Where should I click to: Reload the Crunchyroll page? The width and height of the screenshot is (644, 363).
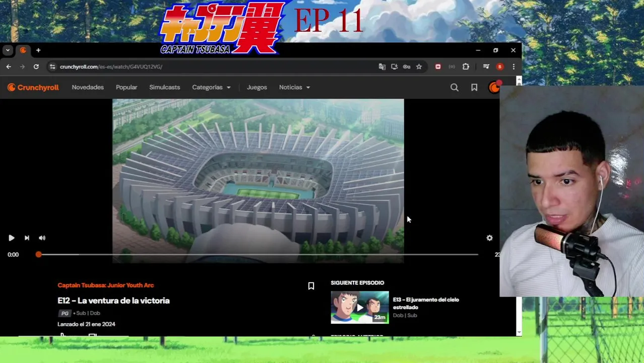36,67
